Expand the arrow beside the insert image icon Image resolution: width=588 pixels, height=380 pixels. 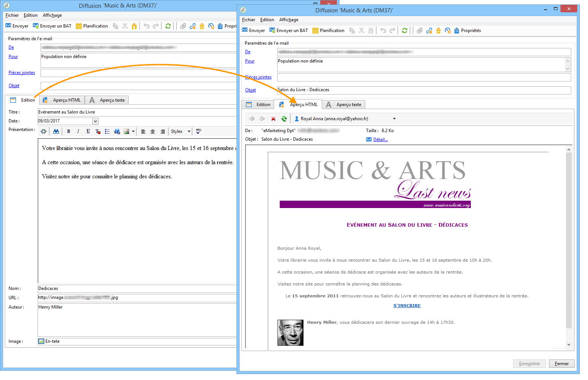(x=133, y=131)
